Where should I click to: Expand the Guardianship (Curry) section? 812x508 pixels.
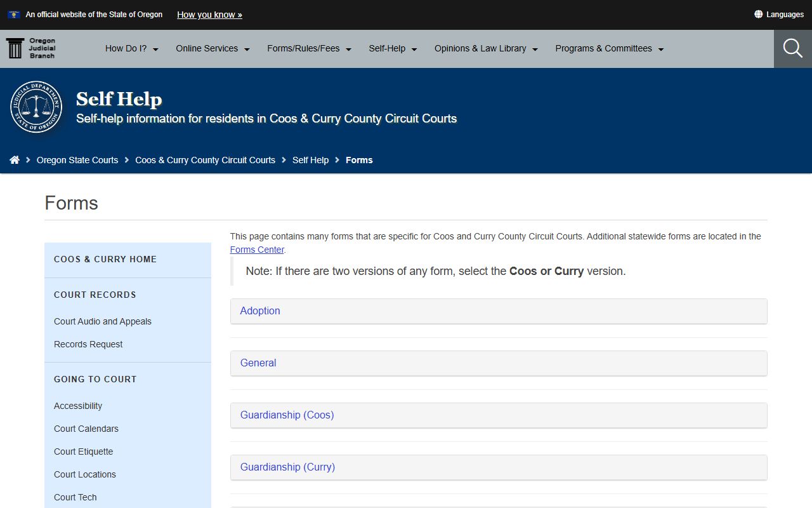tap(499, 467)
